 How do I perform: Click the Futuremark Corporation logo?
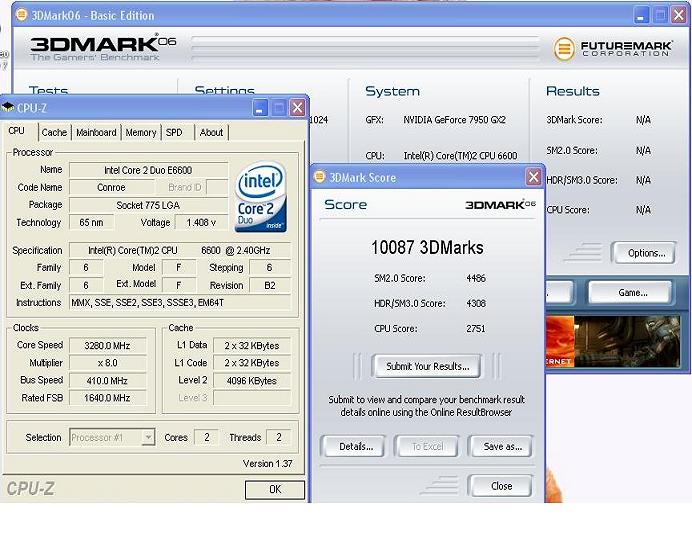point(613,48)
